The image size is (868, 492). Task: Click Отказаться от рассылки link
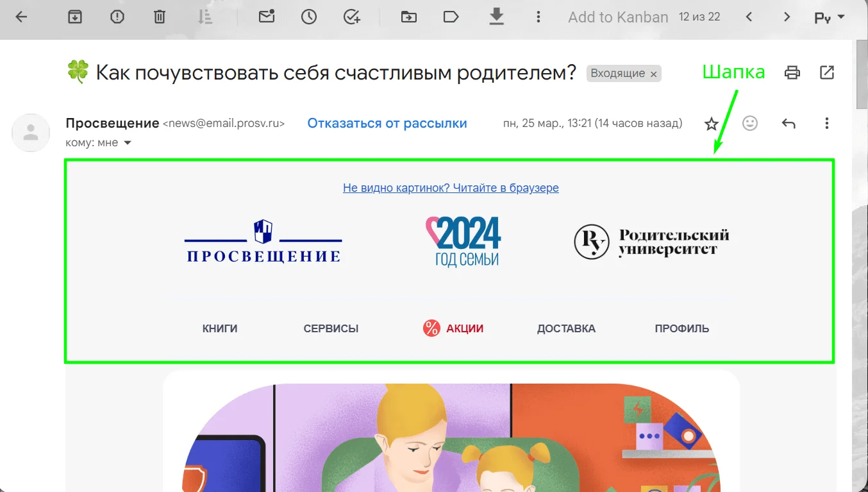pyautogui.click(x=387, y=123)
